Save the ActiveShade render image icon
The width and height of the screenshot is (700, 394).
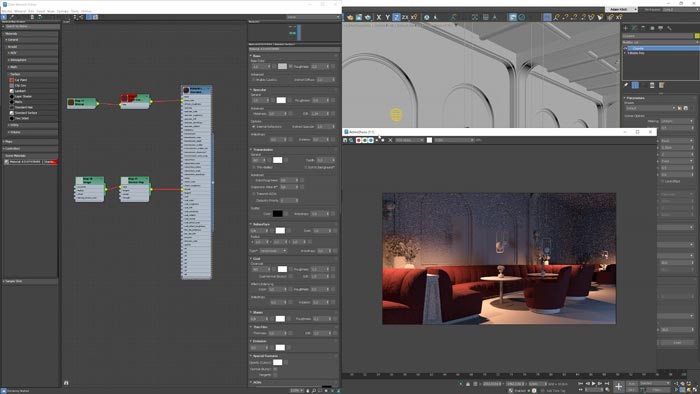tap(346, 140)
